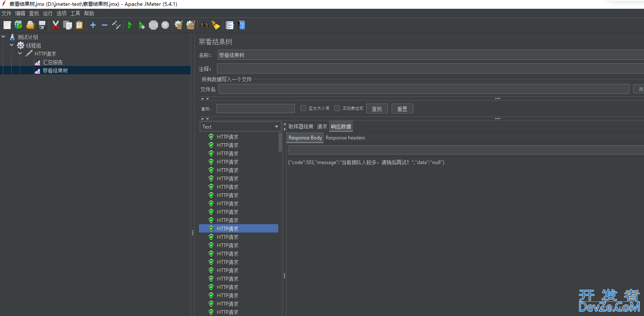
Task: Click the 重置 reset button
Action: click(402, 109)
